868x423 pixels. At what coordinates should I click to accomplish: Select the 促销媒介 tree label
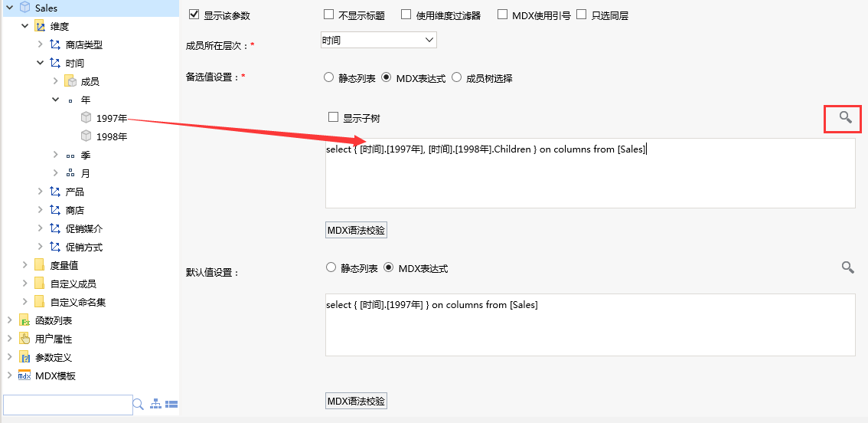click(84, 228)
